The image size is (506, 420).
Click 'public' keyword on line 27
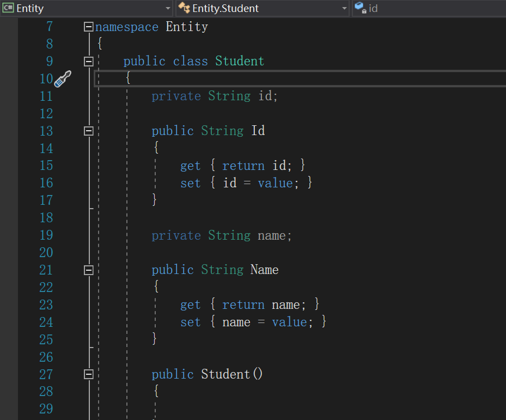click(x=173, y=374)
